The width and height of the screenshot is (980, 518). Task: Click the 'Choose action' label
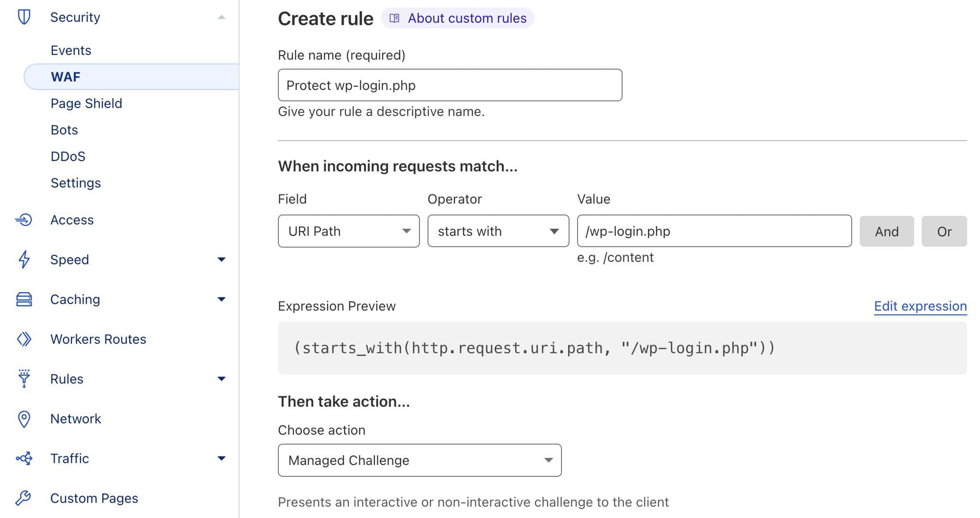321,430
